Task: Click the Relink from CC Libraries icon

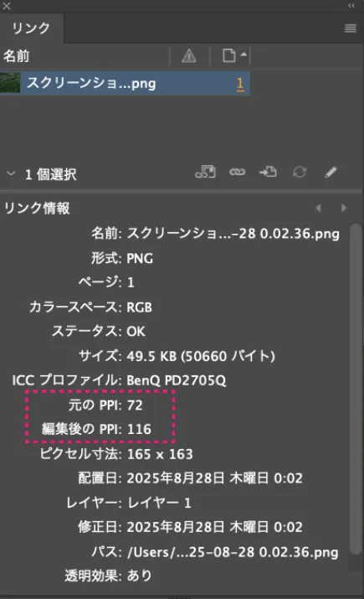Action: (x=205, y=172)
